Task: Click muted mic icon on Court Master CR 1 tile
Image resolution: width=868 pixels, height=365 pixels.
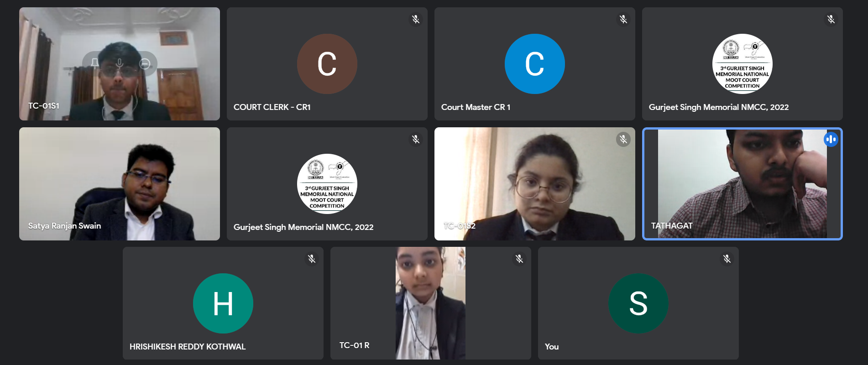Action: pyautogui.click(x=623, y=19)
